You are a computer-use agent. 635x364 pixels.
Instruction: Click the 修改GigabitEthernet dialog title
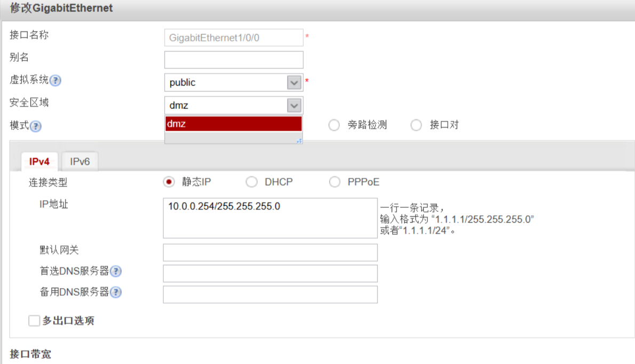61,8
